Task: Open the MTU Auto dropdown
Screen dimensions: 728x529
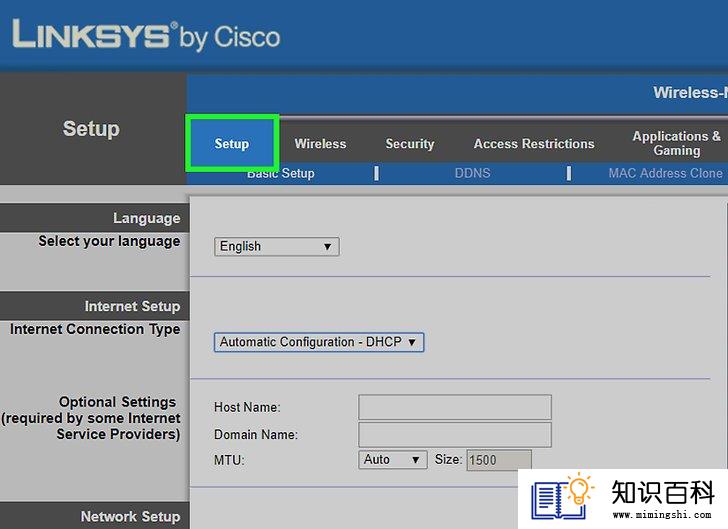Action: (392, 460)
